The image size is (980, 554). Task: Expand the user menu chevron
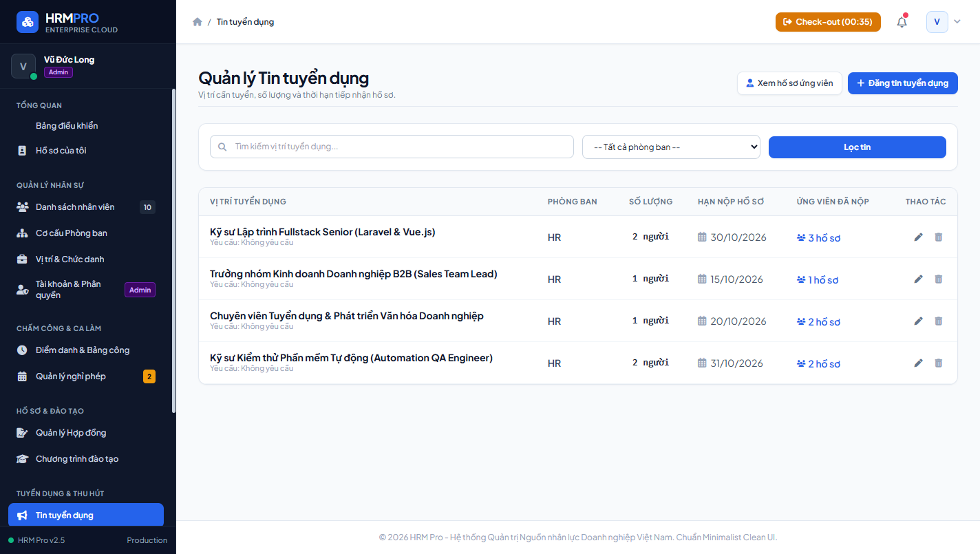[x=957, y=22]
